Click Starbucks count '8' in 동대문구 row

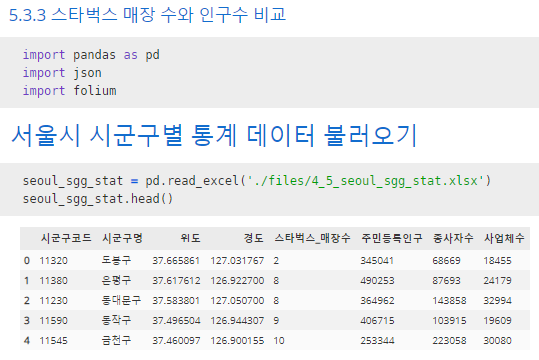276,301
